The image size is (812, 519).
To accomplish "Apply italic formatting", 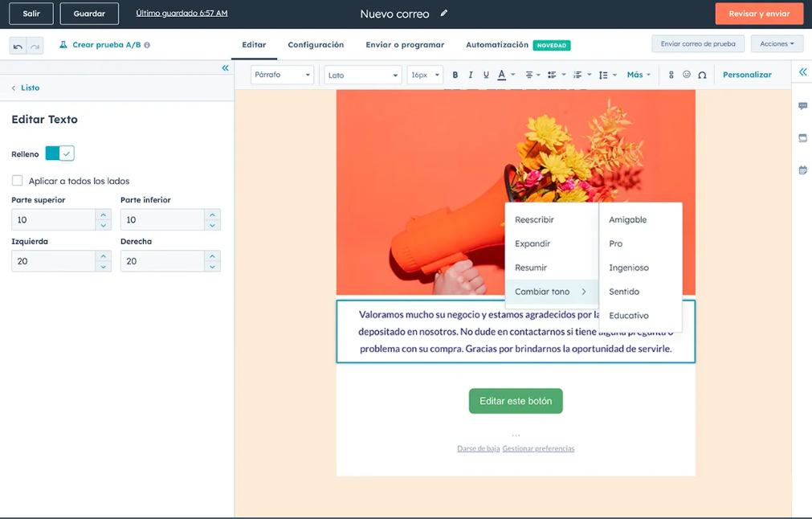I will tap(471, 74).
